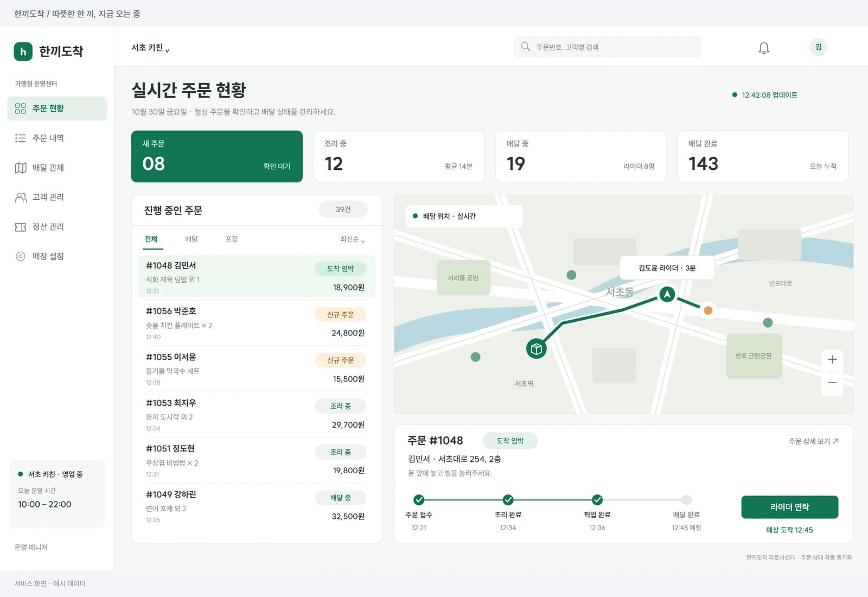
Task: Click the 한끼도착 파트너센터 footer text
Action: coord(799,557)
